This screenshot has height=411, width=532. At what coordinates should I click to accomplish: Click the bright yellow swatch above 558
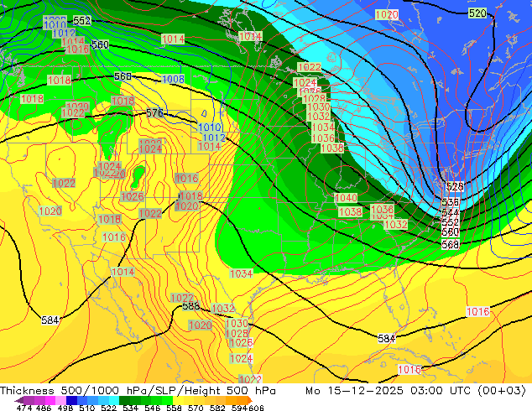pos(178,400)
